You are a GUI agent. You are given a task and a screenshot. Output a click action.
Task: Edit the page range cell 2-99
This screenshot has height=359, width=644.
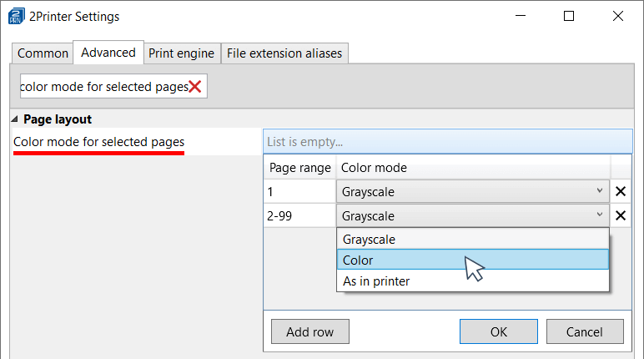coord(299,216)
